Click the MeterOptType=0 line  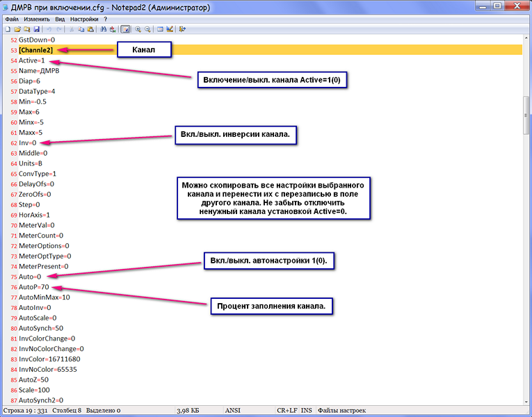(x=45, y=256)
